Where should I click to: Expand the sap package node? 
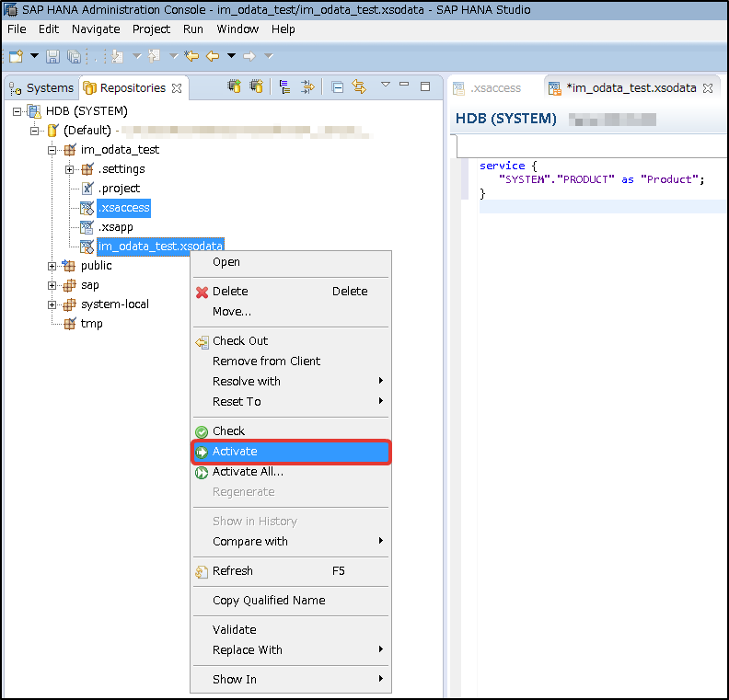pyautogui.click(x=52, y=286)
